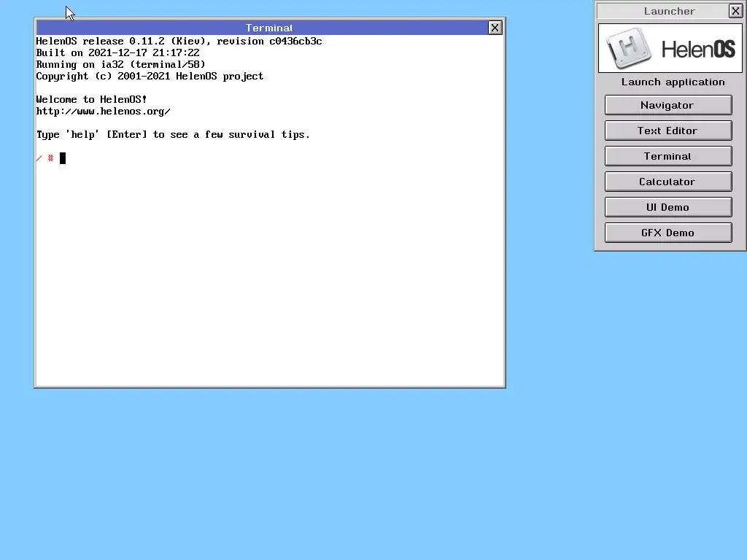Start the GFX Demo

(668, 233)
